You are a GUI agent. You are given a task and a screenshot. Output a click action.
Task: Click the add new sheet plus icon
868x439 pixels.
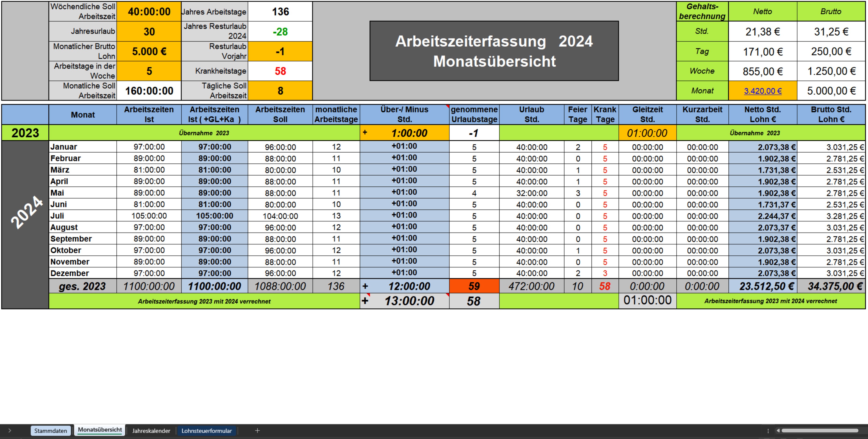(257, 431)
